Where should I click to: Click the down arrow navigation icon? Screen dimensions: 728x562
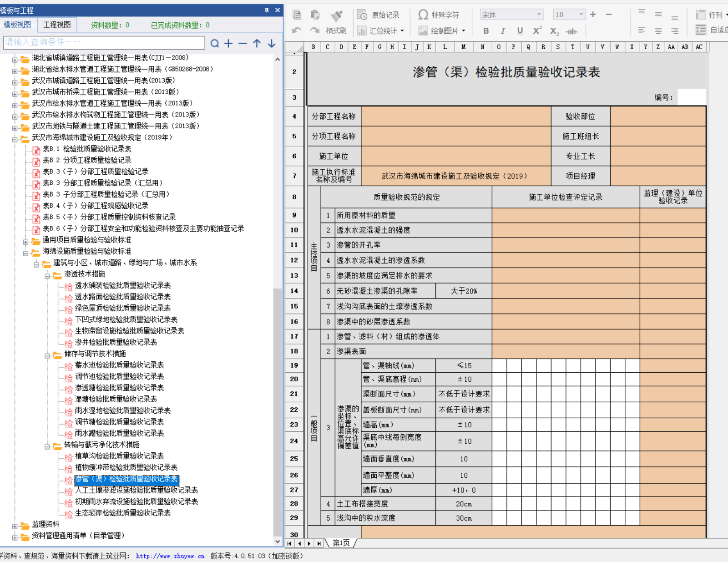click(x=272, y=43)
